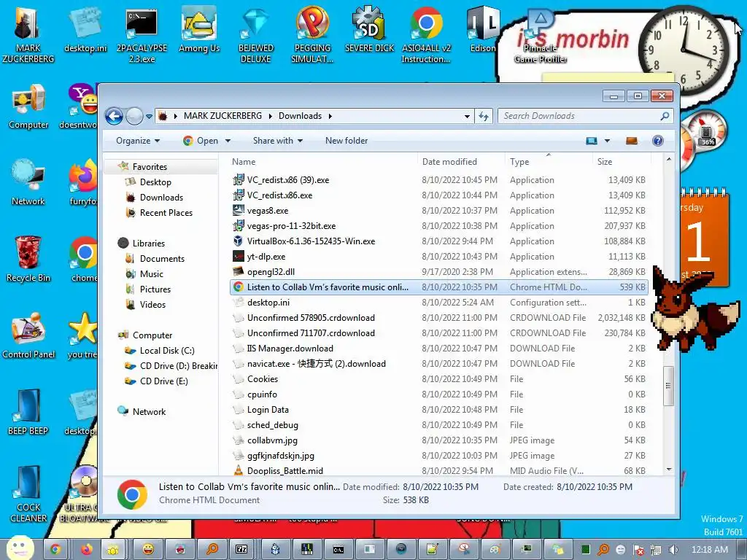Open the COCK CLEANER desktop icon
The image size is (747, 560).
click(x=28, y=494)
